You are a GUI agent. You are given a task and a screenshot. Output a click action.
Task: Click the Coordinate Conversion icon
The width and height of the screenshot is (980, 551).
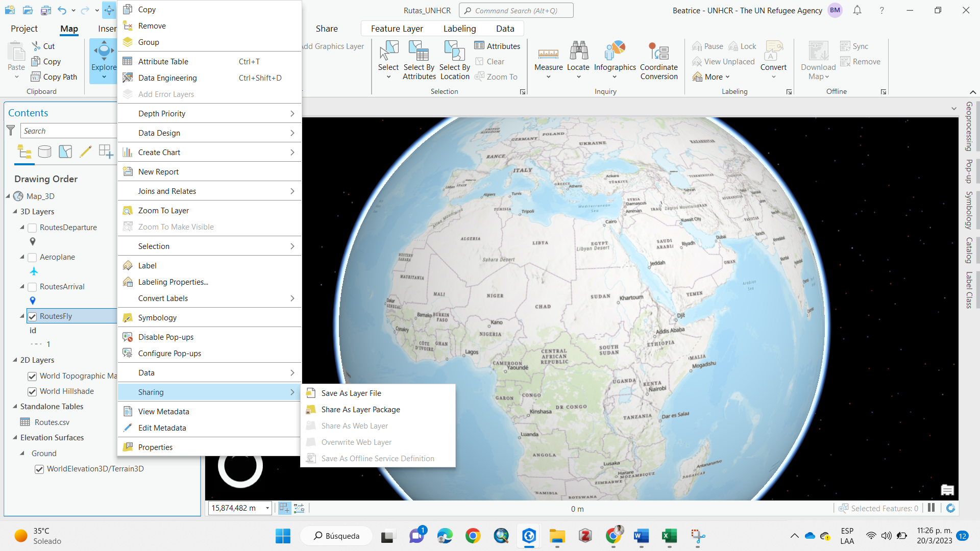click(x=659, y=51)
